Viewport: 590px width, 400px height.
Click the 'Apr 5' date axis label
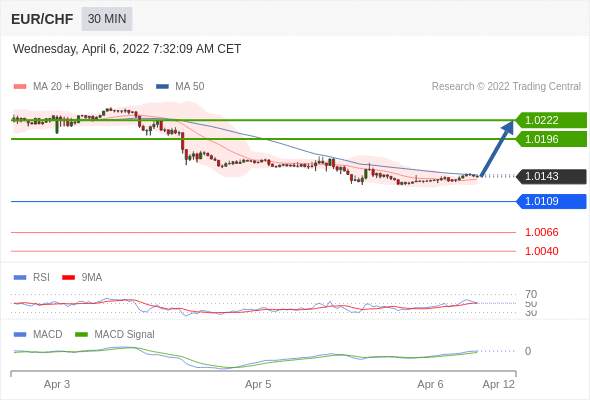tap(258, 385)
